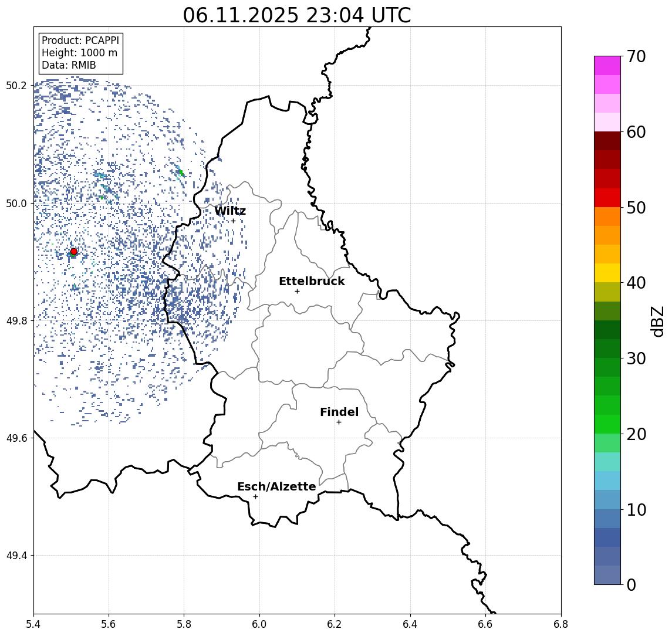Click the colorbar tick value 60

[x=636, y=132]
